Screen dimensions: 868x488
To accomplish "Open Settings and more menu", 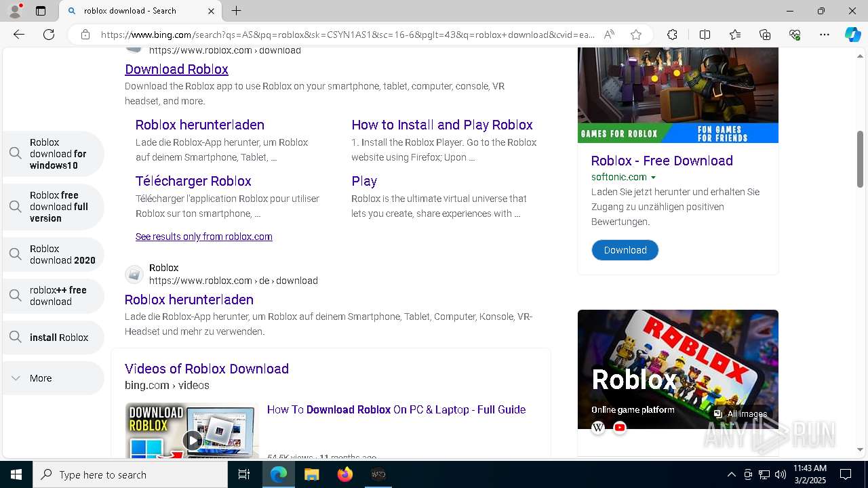I will pyautogui.click(x=825, y=35).
